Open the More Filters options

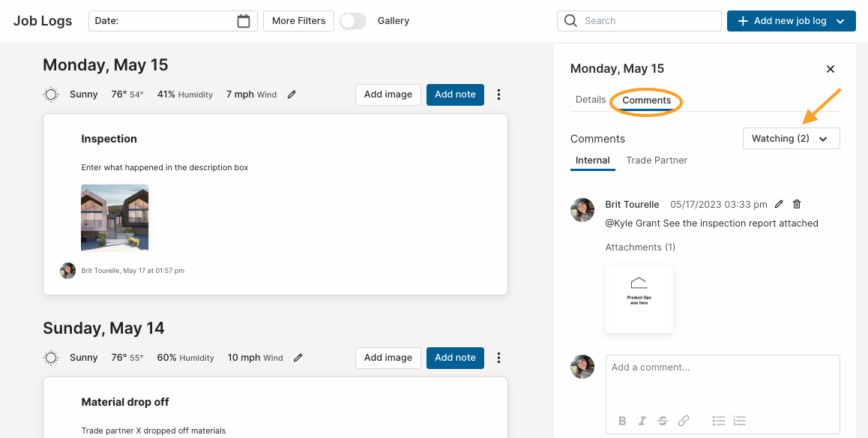coord(298,21)
